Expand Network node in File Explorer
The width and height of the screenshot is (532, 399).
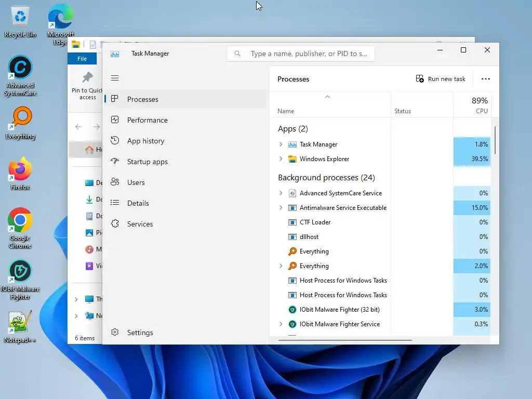76,316
